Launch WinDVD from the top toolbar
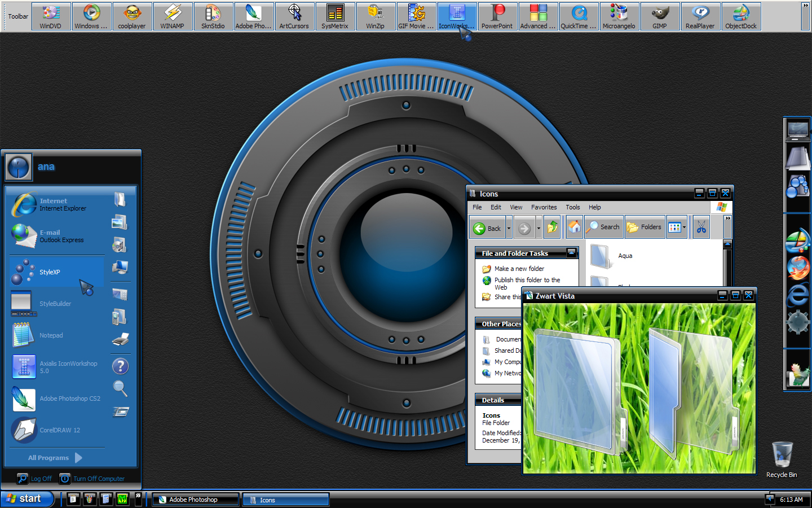 point(51,16)
